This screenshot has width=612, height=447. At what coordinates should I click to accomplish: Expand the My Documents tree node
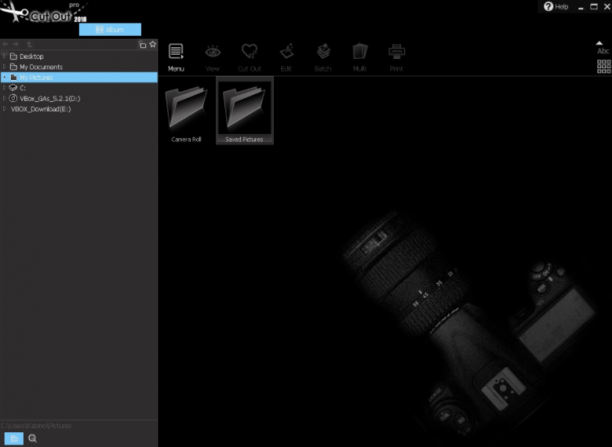click(x=4, y=67)
